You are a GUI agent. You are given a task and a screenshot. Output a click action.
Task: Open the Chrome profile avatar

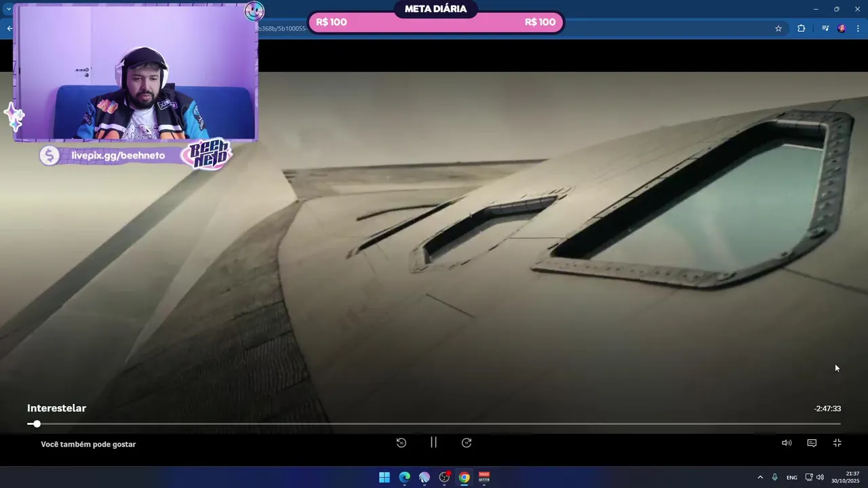(842, 28)
